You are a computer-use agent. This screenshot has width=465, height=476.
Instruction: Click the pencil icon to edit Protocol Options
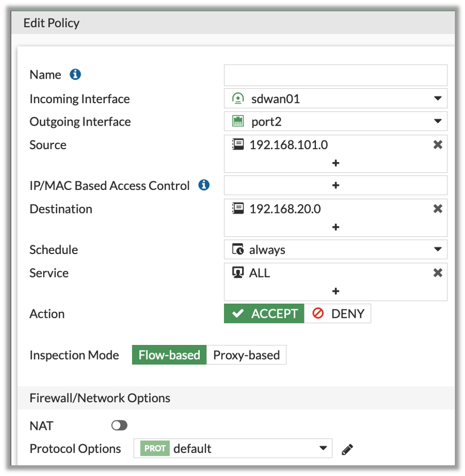[347, 449]
